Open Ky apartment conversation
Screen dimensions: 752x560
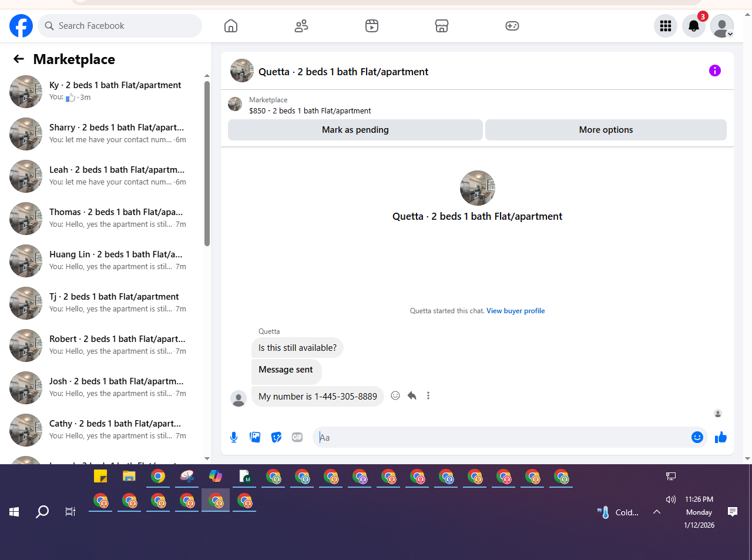pos(103,92)
